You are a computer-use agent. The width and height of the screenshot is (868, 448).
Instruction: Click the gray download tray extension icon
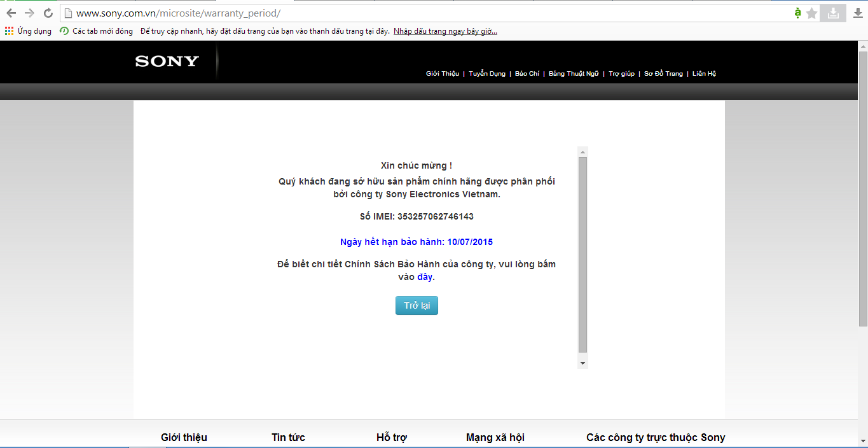832,13
